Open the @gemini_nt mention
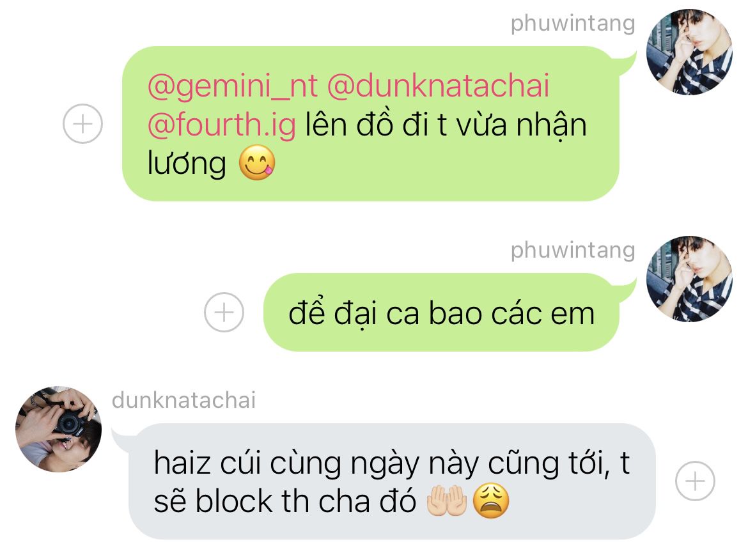 pyautogui.click(x=232, y=86)
